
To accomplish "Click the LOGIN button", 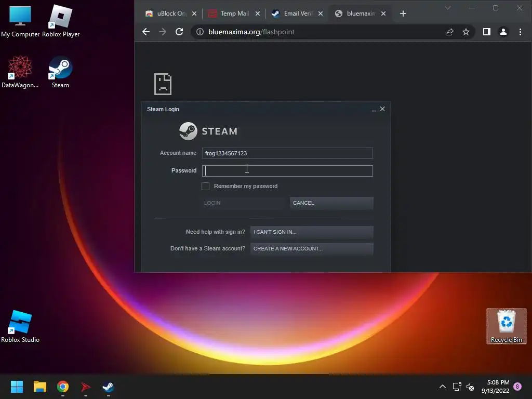I will coord(243,203).
